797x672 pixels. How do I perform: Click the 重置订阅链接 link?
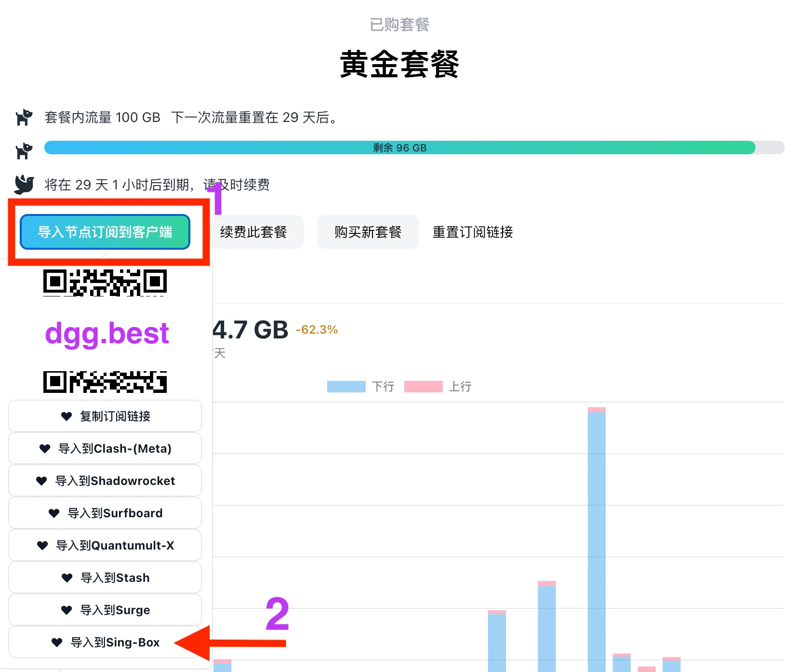click(x=472, y=232)
